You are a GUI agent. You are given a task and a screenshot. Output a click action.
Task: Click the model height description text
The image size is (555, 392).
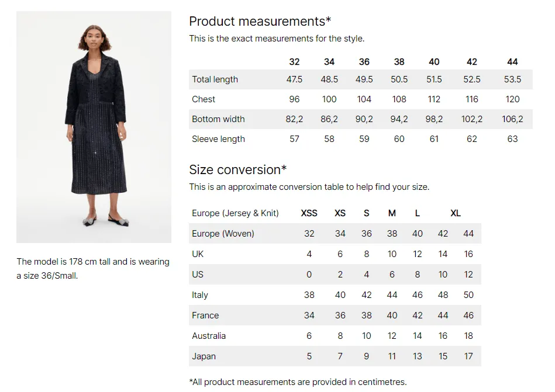click(x=93, y=269)
